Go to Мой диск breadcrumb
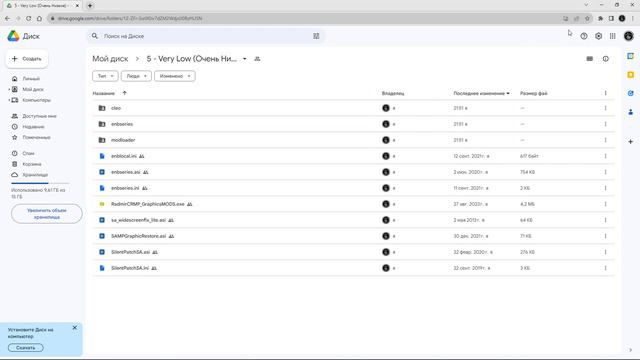The width and height of the screenshot is (640, 360). point(110,59)
